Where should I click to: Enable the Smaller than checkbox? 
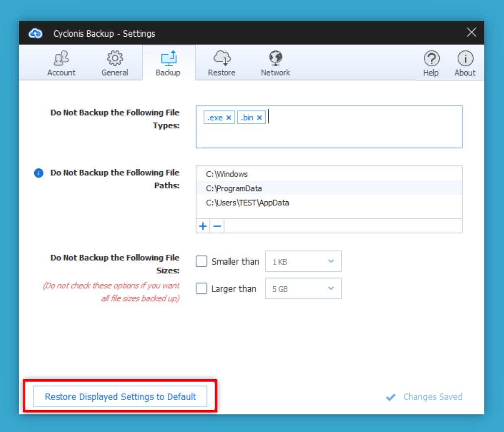202,261
